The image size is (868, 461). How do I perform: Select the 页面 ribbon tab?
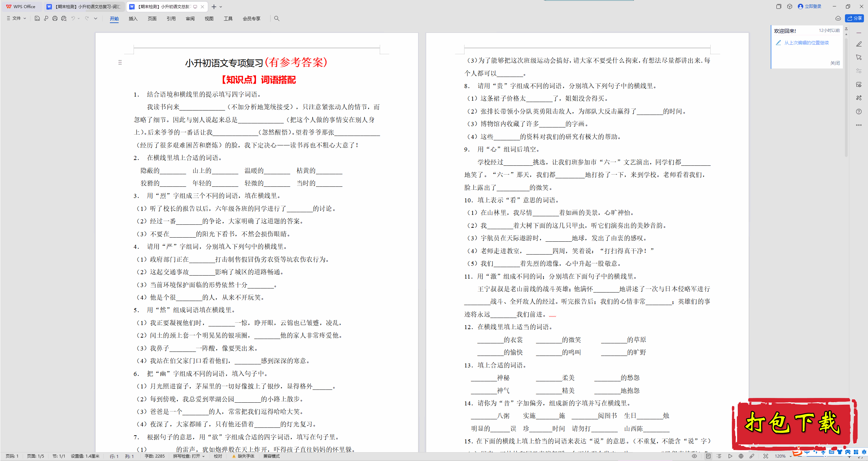point(152,19)
